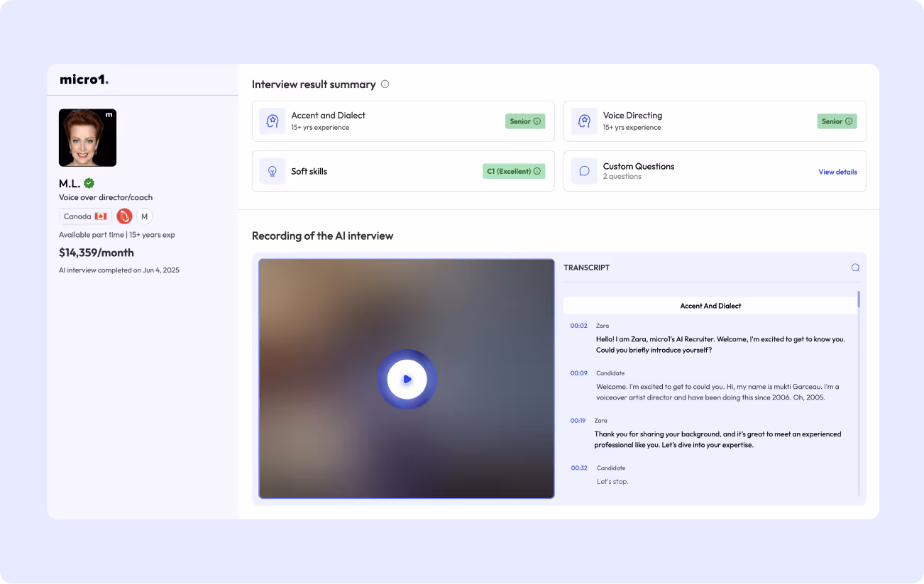View details of Custom Questions

pyautogui.click(x=837, y=172)
